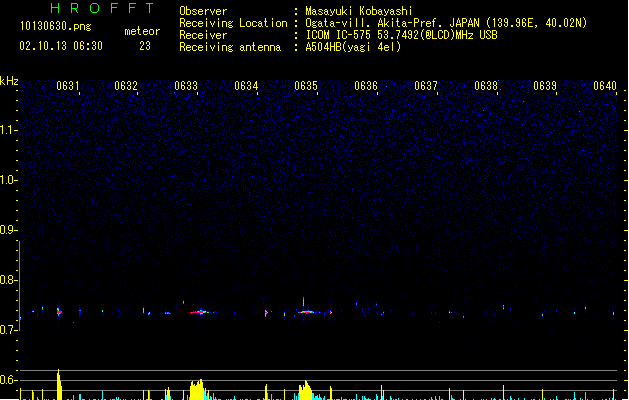Viewport: 629px width, 400px height.
Task: Click the 0637 time marker
Action: [x=426, y=86]
